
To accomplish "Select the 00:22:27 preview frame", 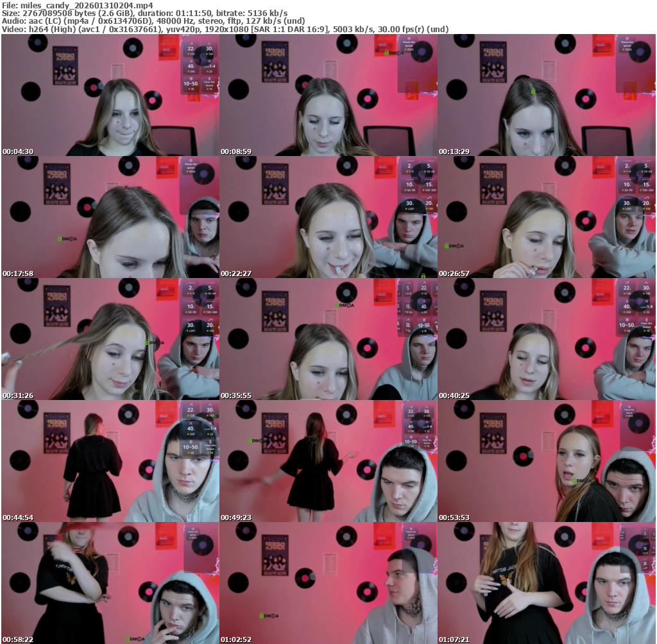I will click(328, 217).
